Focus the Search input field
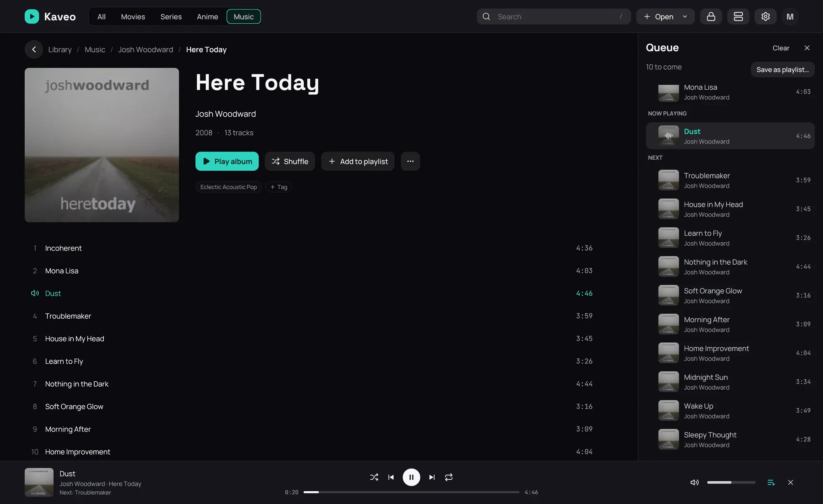Image resolution: width=823 pixels, height=504 pixels. (x=553, y=16)
